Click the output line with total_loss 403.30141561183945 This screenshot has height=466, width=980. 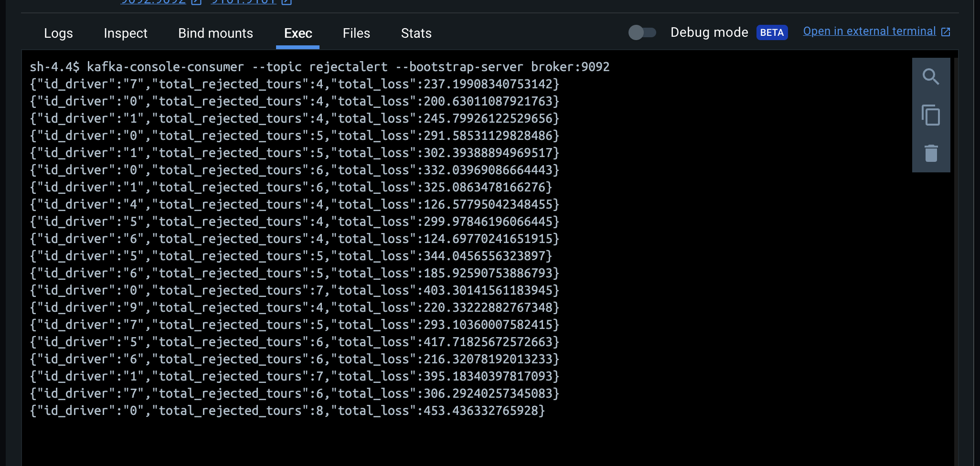pyautogui.click(x=294, y=290)
